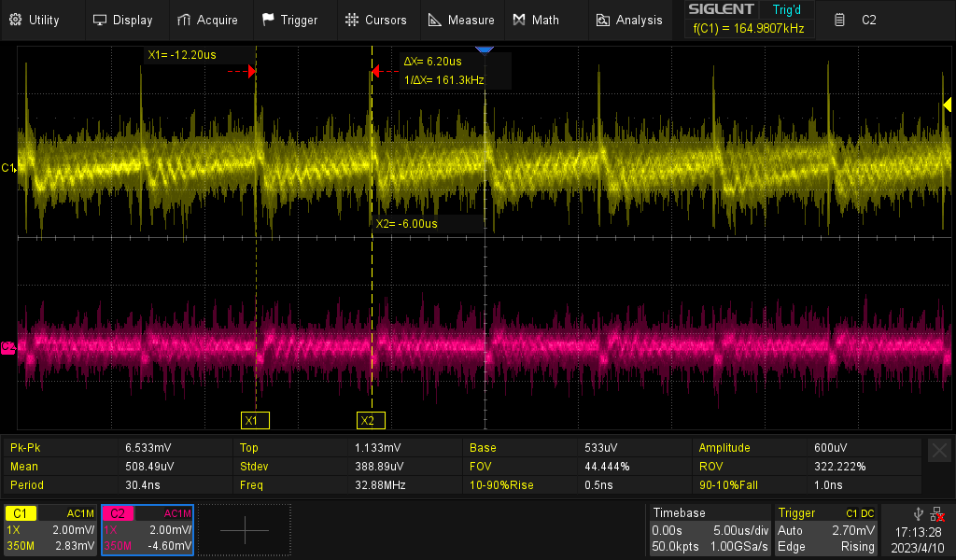956x560 pixels.
Task: Select the Mean measurement value 508.49uV
Action: pyautogui.click(x=150, y=467)
